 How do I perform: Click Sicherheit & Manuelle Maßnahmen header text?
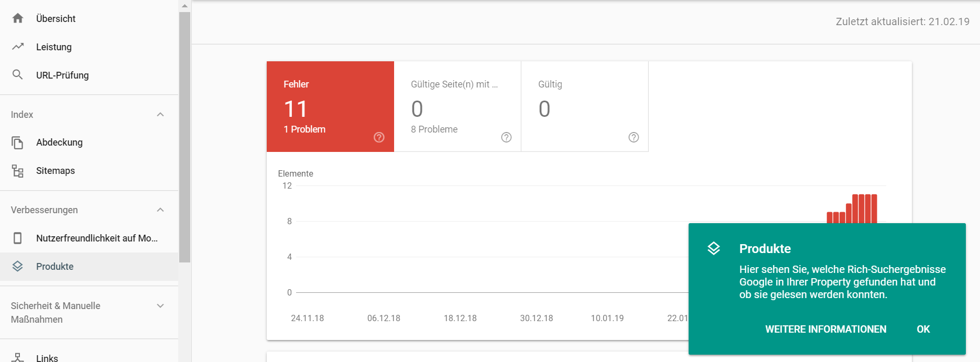tap(56, 313)
